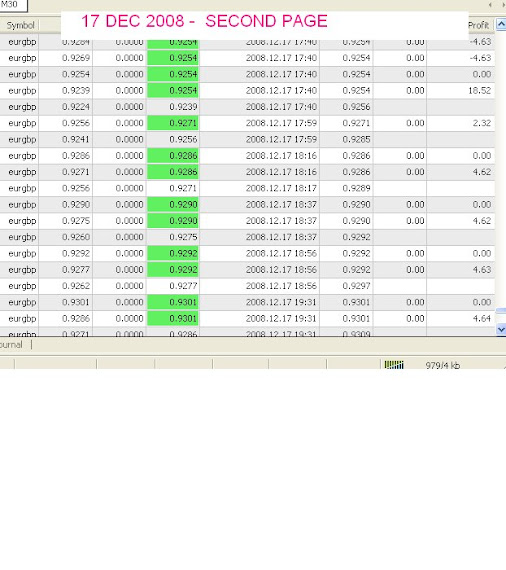Click the 0.0000 cell in the 0.9262 row
This screenshot has height=570, width=506.
click(129, 286)
